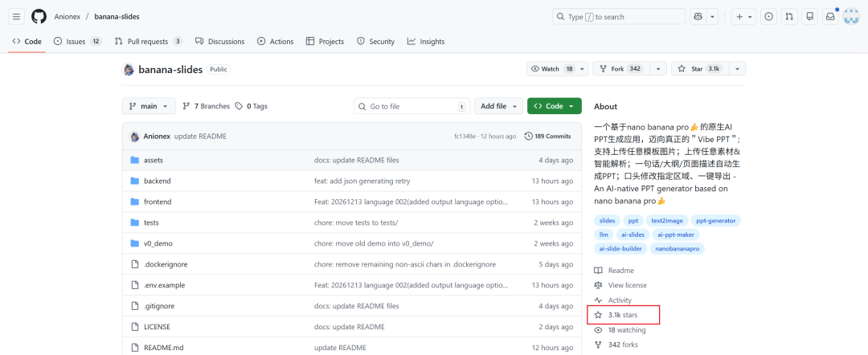868x355 pixels.
Task: Open the hamburger navigation menu
Action: pyautogui.click(x=17, y=17)
